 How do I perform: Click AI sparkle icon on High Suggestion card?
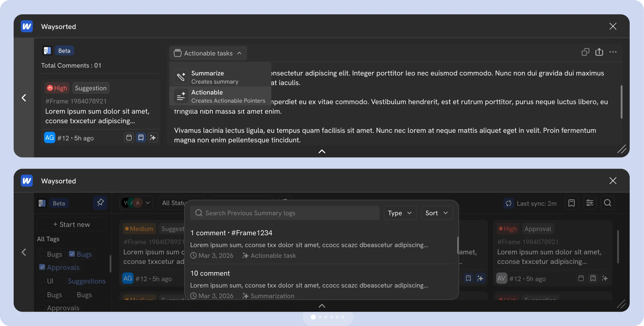click(x=153, y=137)
